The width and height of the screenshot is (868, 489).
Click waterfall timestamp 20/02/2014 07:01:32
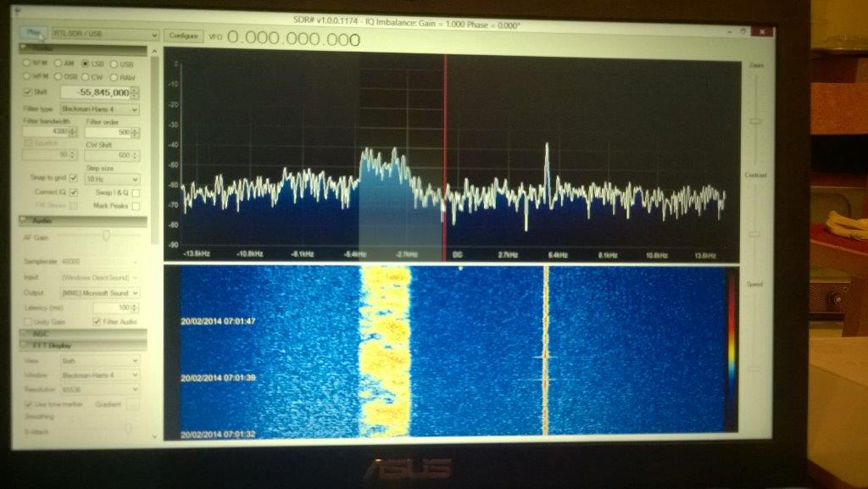(218, 434)
